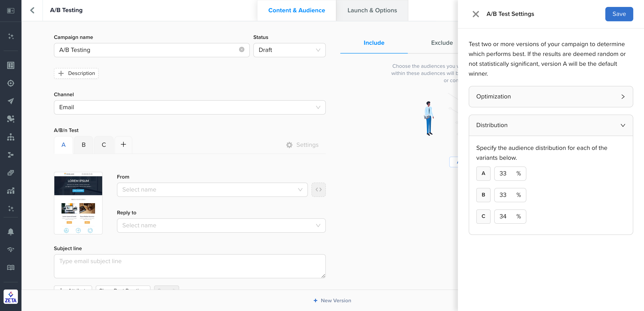Click the back arrow next to A/B Testing

[x=32, y=10]
